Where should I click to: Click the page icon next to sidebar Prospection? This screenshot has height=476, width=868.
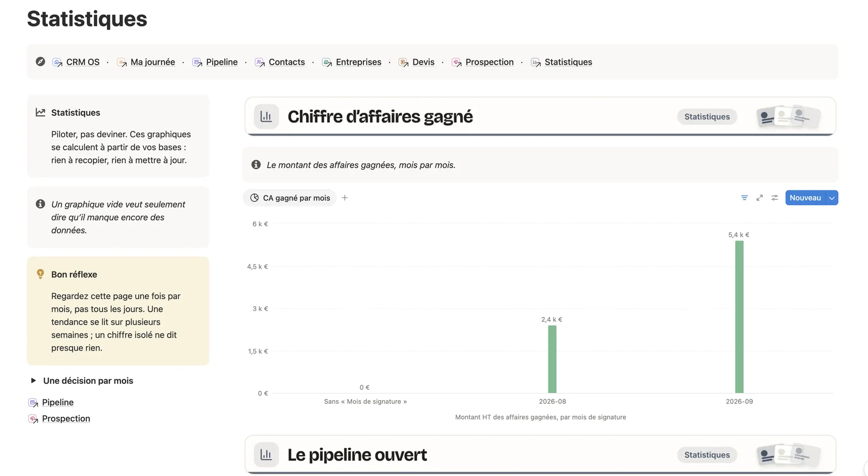(33, 418)
